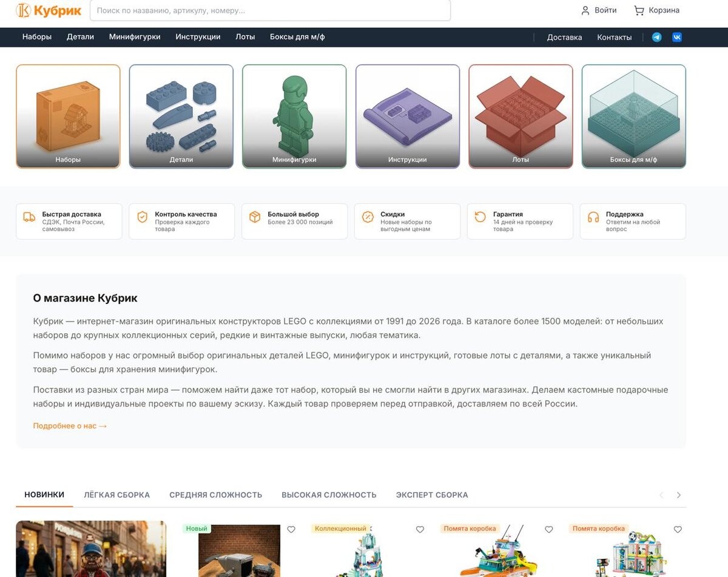Show next products with right chevron
The height and width of the screenshot is (577, 728).
pyautogui.click(x=679, y=495)
